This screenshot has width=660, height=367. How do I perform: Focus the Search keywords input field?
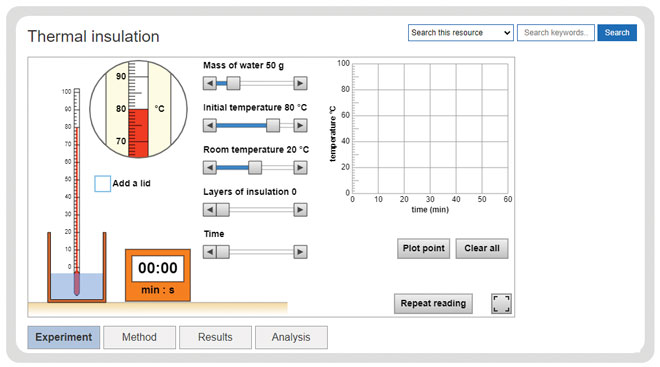click(556, 32)
